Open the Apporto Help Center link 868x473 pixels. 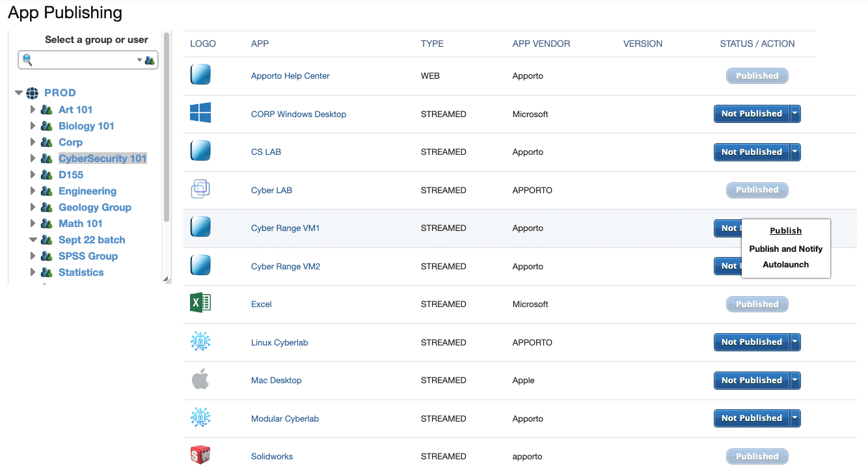coord(290,75)
